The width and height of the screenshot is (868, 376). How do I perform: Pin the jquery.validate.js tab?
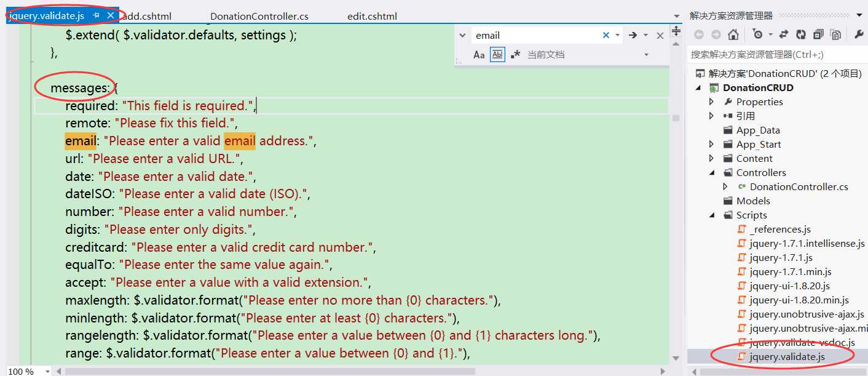97,15
